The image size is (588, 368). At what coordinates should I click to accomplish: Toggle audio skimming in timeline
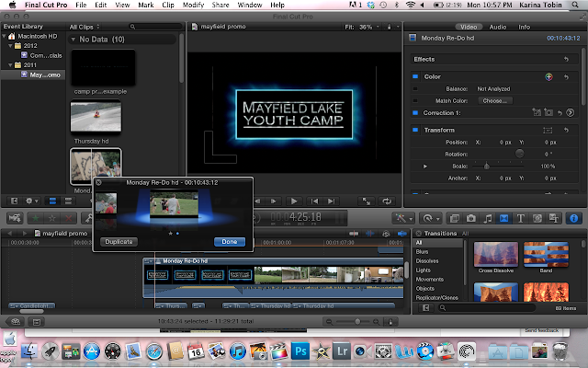(x=370, y=234)
